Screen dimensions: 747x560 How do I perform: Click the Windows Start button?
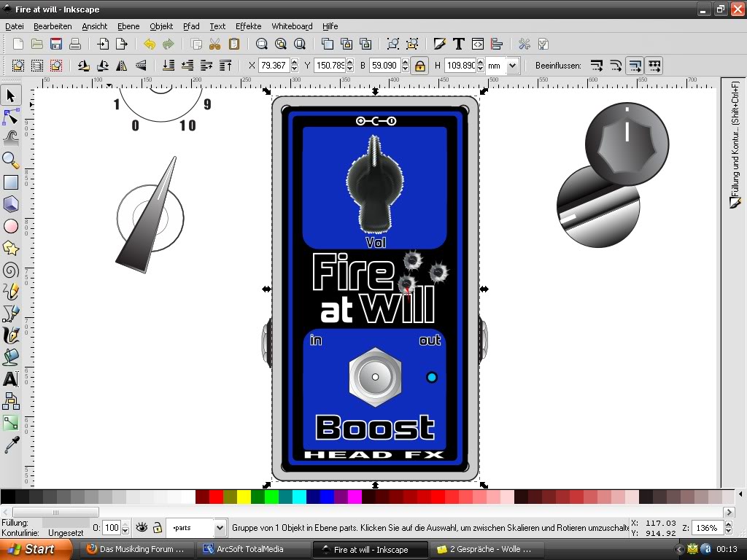point(36,549)
